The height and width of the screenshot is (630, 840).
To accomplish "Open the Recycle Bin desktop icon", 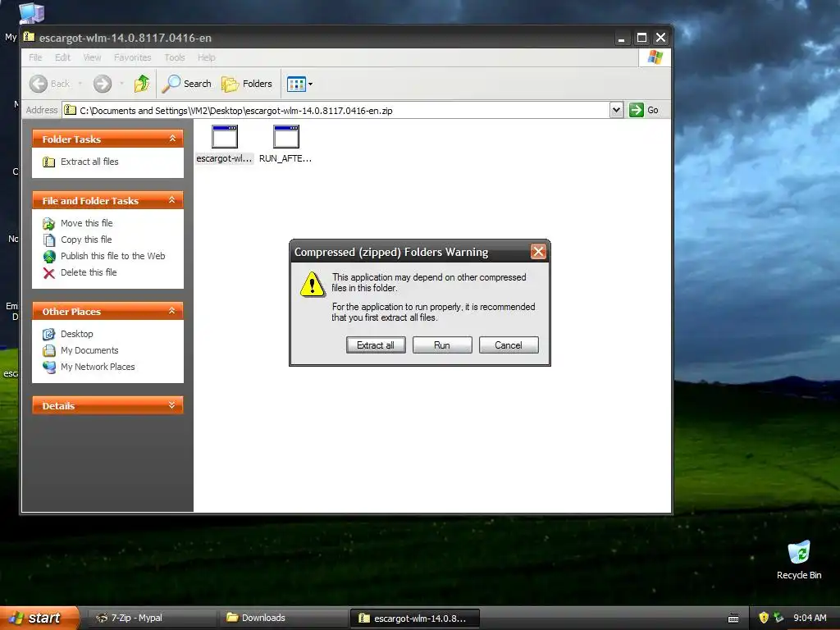I will [x=799, y=559].
